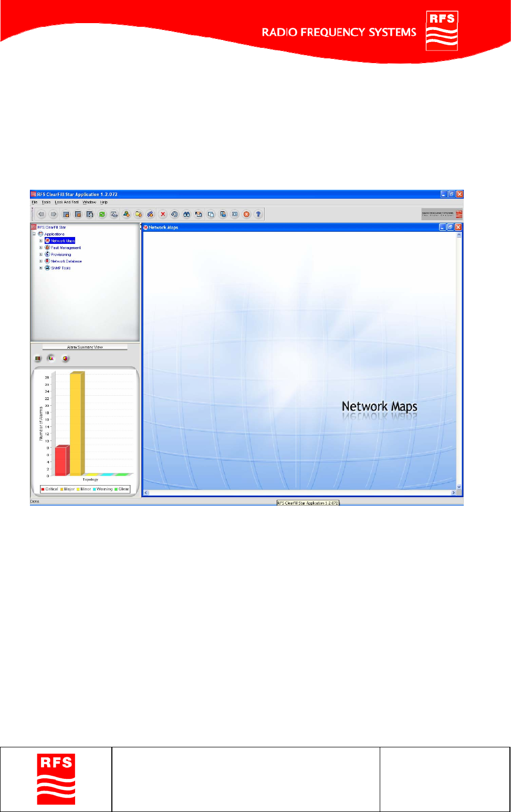Click the Forward arrow toolbar icon
The width and height of the screenshot is (511, 812).
53,214
